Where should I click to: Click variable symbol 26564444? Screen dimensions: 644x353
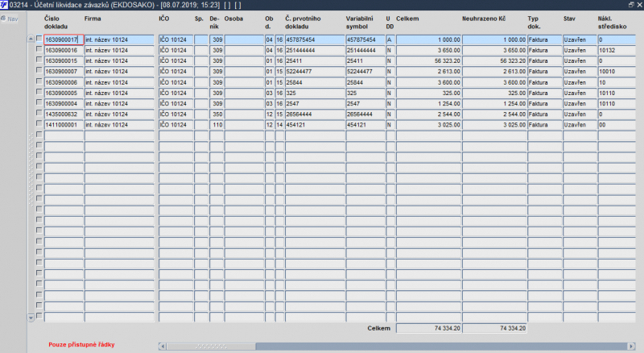[x=365, y=114]
